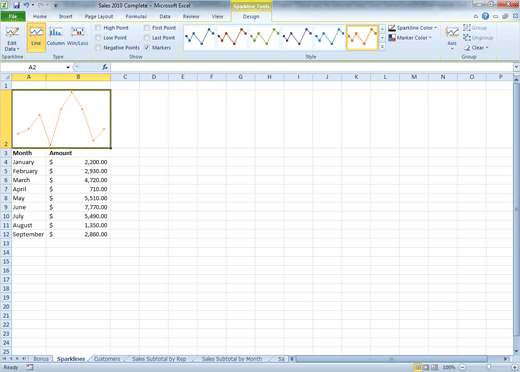
Task: Open the Insert ribbon tab
Action: pos(66,16)
